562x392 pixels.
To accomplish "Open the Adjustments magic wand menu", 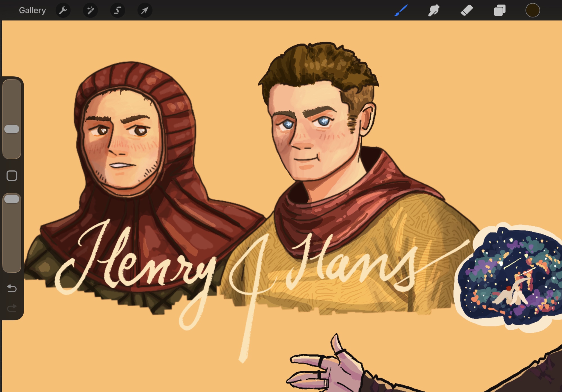I will [90, 10].
